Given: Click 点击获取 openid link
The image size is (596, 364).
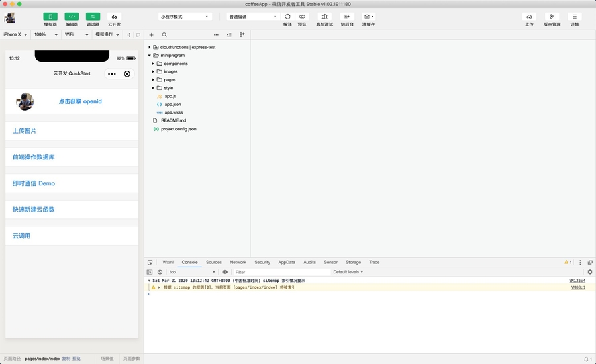Looking at the screenshot, I should 80,101.
